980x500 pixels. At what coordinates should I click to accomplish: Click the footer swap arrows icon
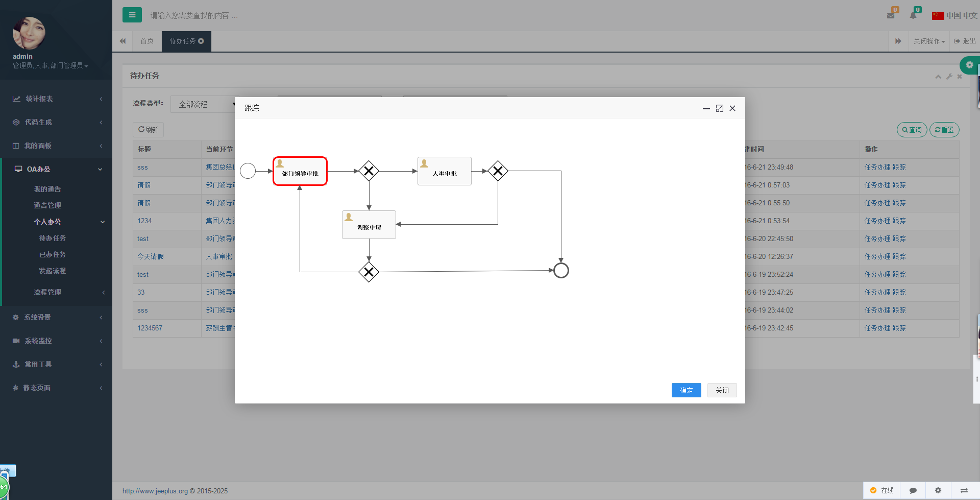(964, 490)
